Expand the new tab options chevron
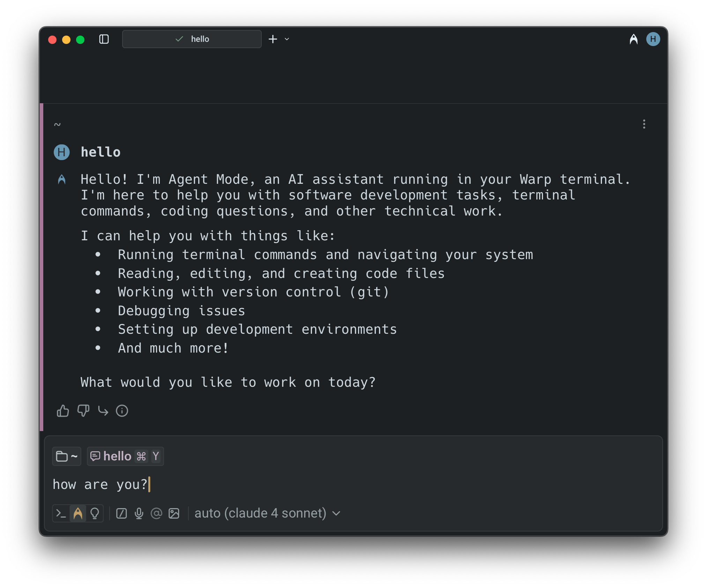This screenshot has height=588, width=707. pos(287,39)
